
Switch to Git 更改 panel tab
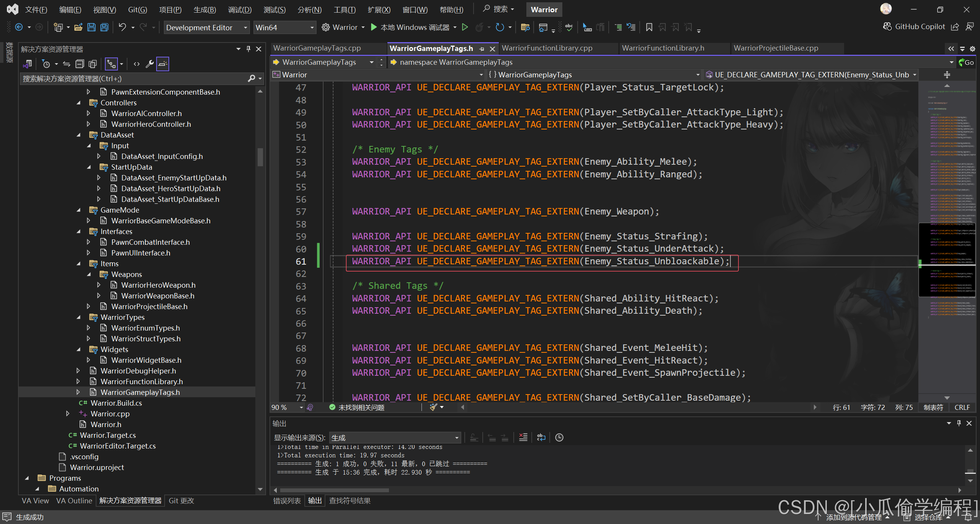pyautogui.click(x=181, y=501)
